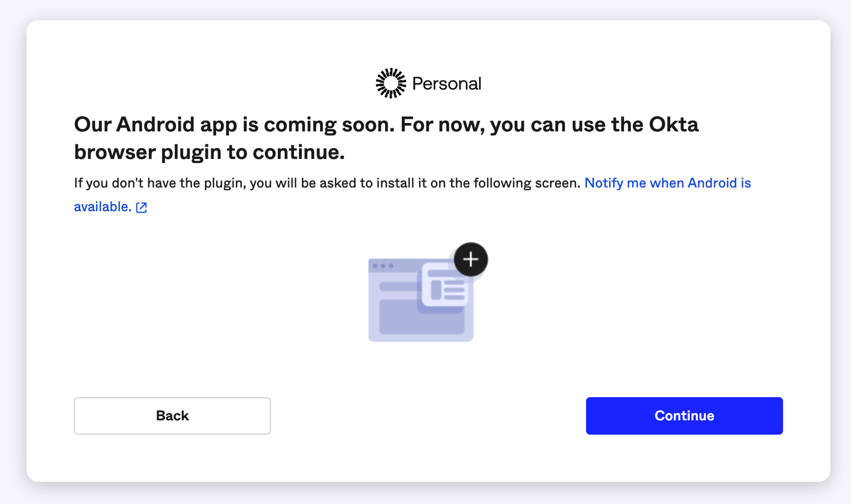Select the heading mentioning the Android app

pyautogui.click(x=386, y=124)
